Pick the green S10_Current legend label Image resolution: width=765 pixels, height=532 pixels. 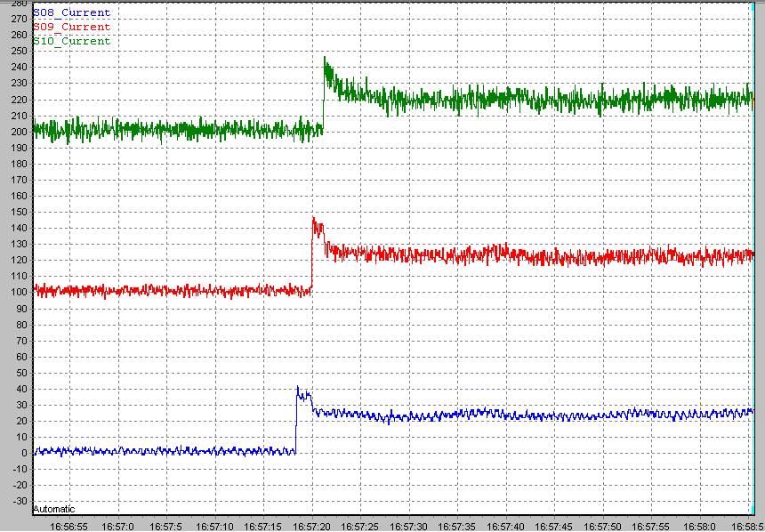click(71, 41)
